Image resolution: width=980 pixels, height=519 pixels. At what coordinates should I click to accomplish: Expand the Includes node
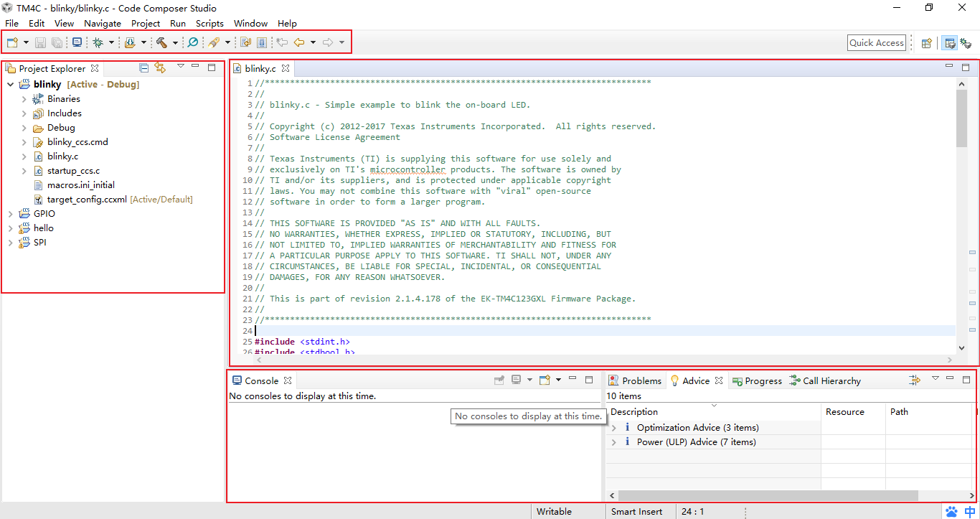[24, 113]
